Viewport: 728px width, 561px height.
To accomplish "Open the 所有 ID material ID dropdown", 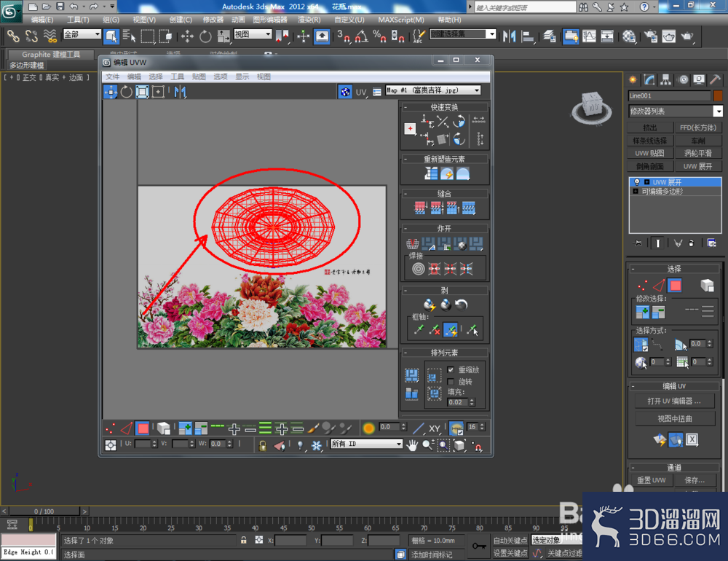I will tap(366, 444).
